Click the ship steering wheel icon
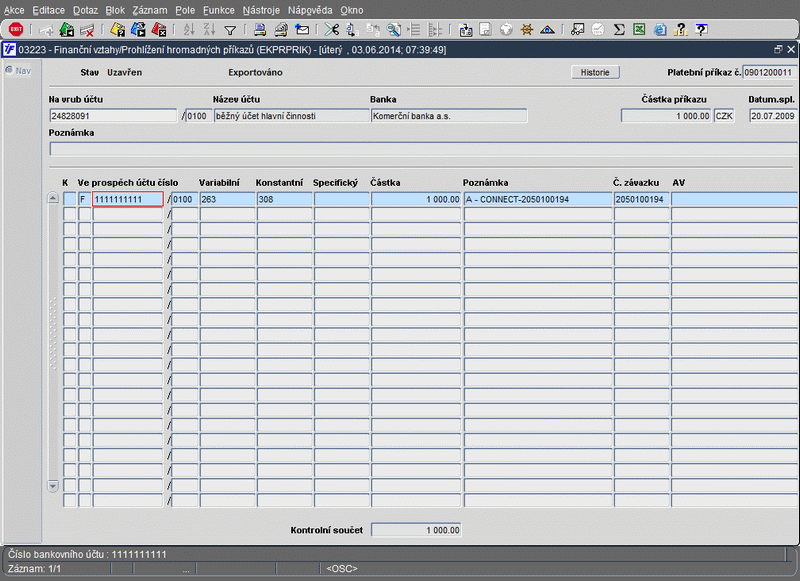Image resolution: width=800 pixels, height=581 pixels. 527,30
